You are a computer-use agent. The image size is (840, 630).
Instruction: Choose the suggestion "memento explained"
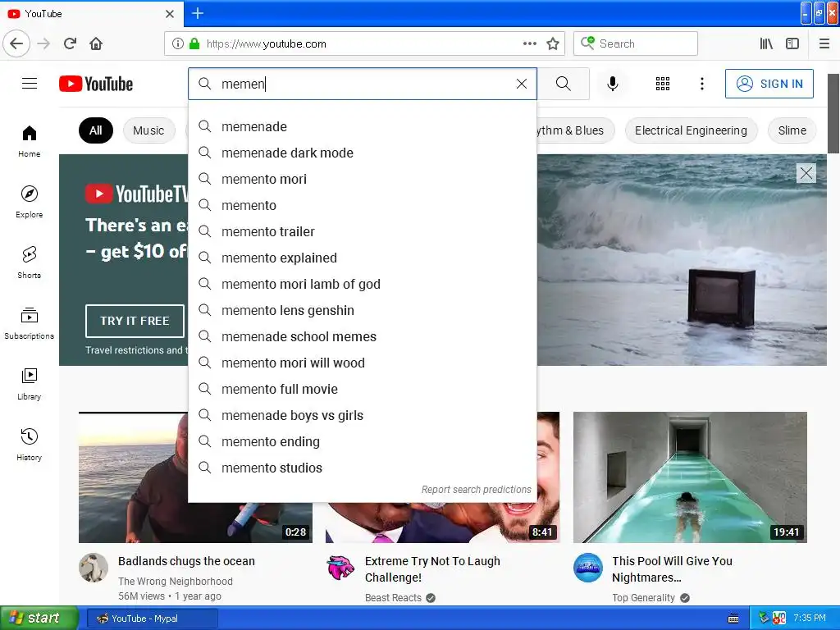362,258
